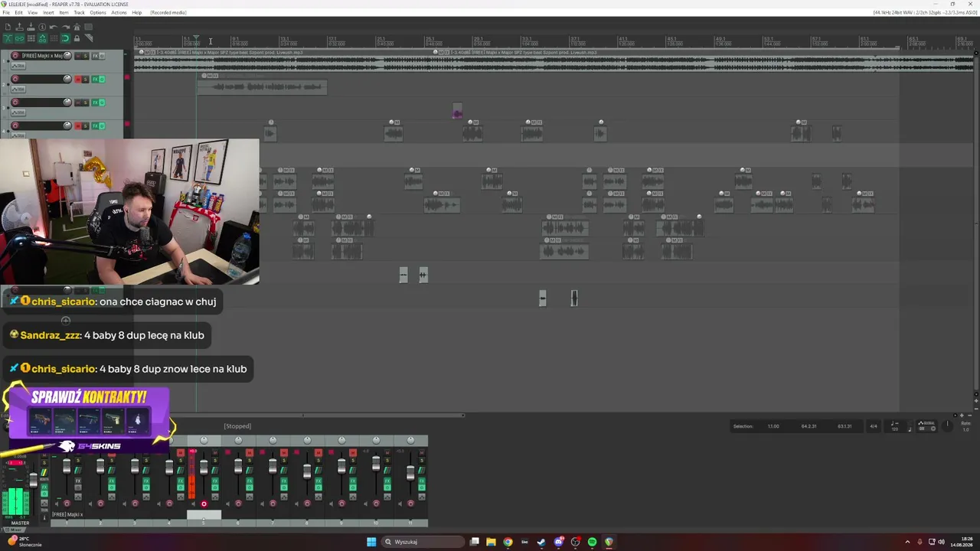Screen dimensions: 980x551
Task: Open the Track menu
Action: 79,13
